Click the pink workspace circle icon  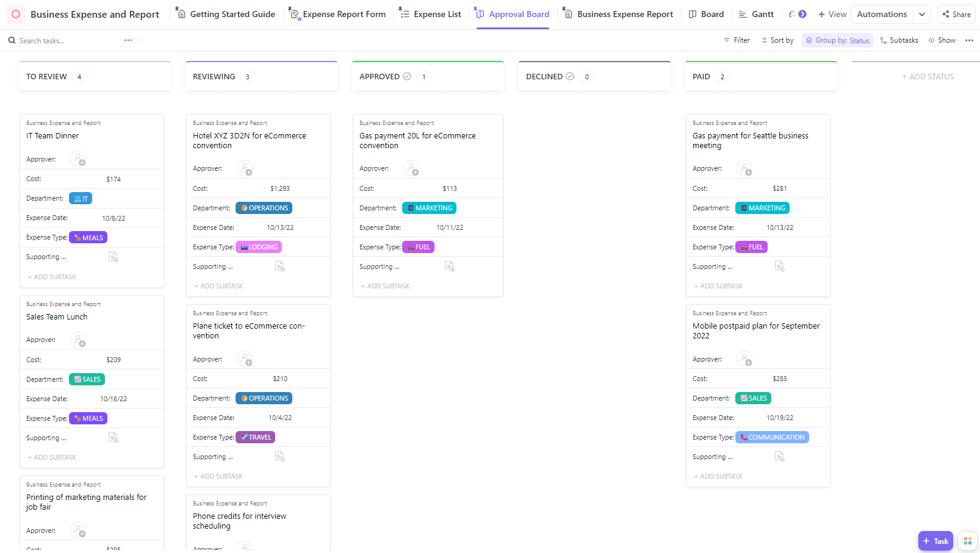pyautogui.click(x=16, y=14)
